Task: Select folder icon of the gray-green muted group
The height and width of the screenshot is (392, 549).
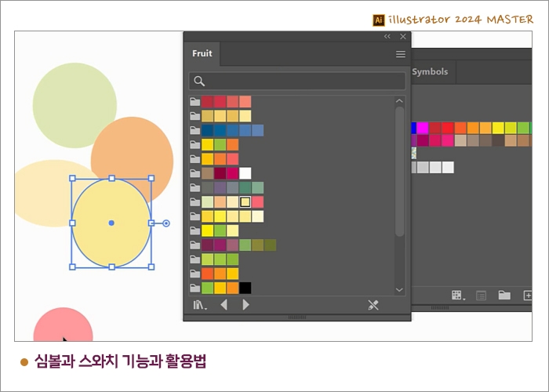Action: (195, 187)
